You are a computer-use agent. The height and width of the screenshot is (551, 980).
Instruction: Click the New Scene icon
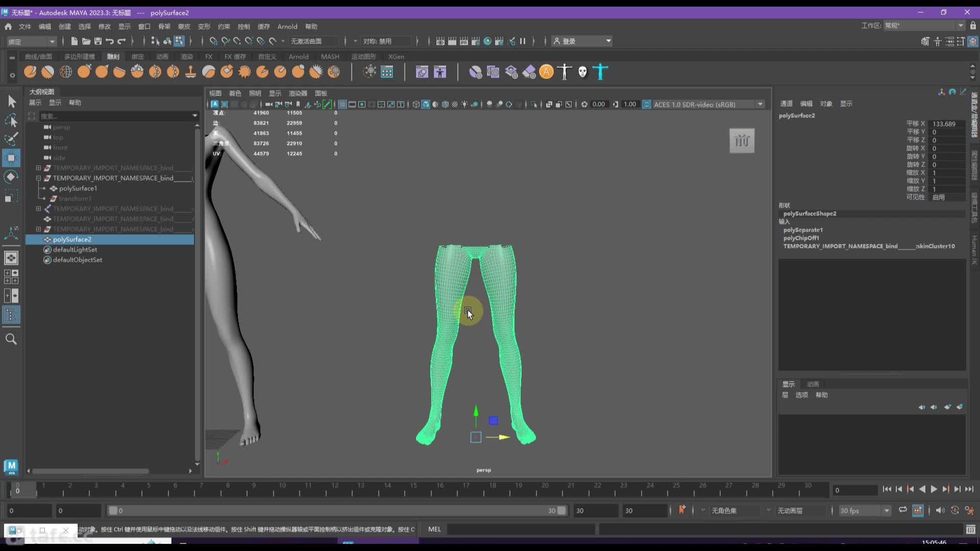point(75,41)
